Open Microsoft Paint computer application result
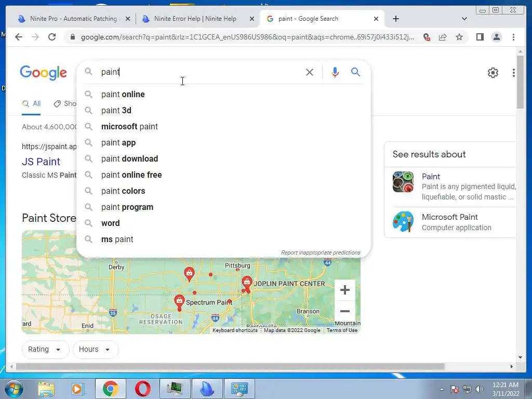The height and width of the screenshot is (399, 532). click(x=450, y=222)
